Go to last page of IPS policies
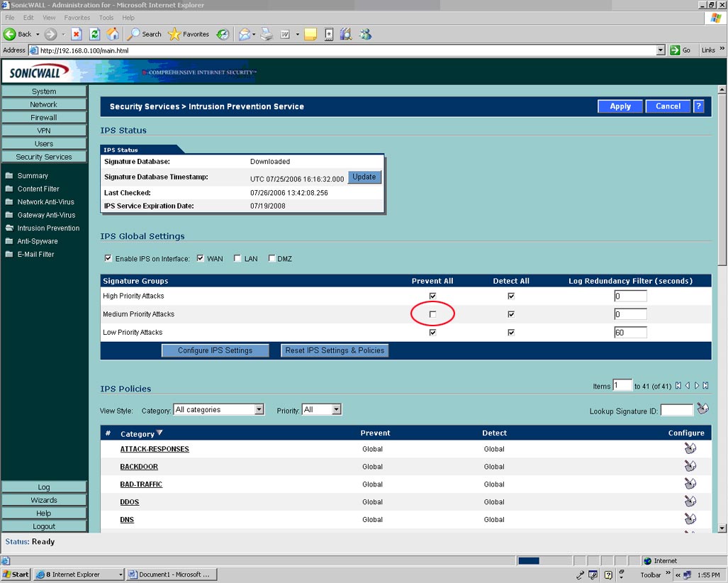 pyautogui.click(x=705, y=386)
